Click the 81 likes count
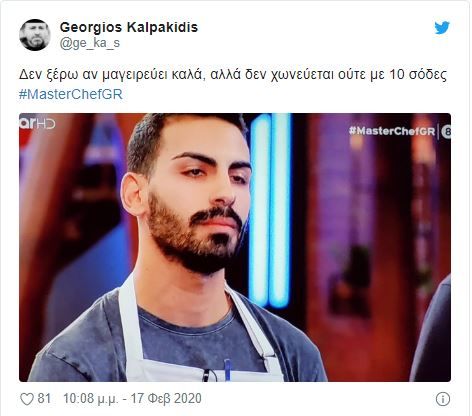The image size is (472, 416). 44,398
